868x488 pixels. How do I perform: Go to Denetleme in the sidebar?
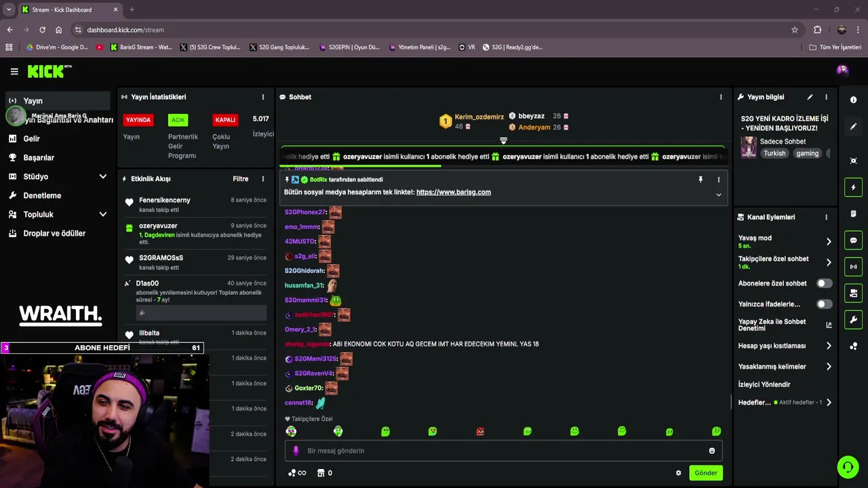[58, 195]
